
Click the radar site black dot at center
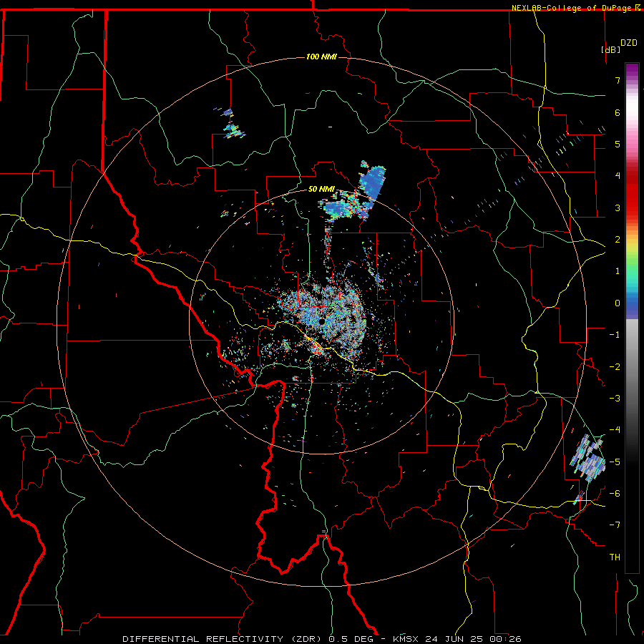[x=321, y=321]
